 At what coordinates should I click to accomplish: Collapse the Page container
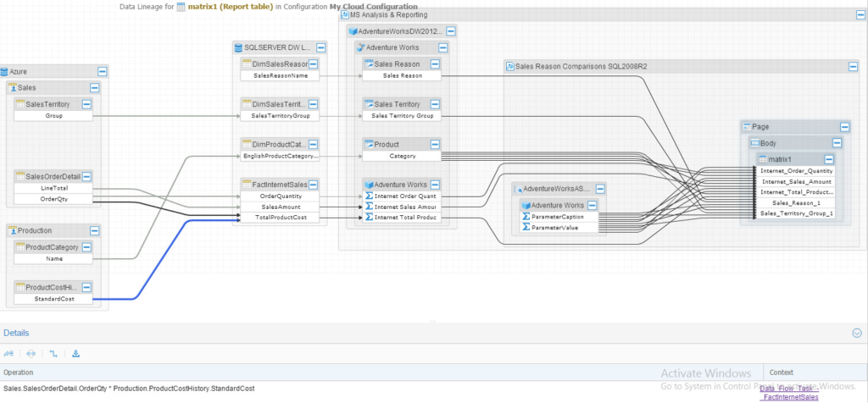pyautogui.click(x=845, y=127)
